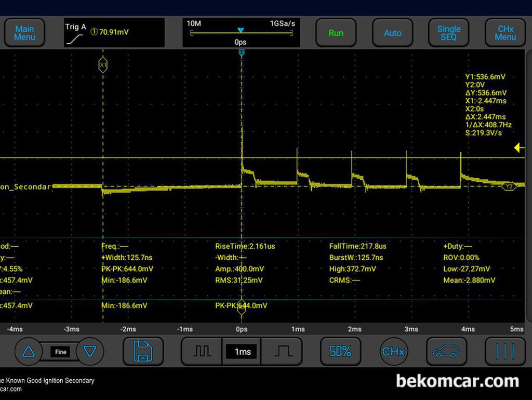The height and width of the screenshot is (400, 532).
Task: Toggle the Fine adjustment switch
Action: (61, 352)
